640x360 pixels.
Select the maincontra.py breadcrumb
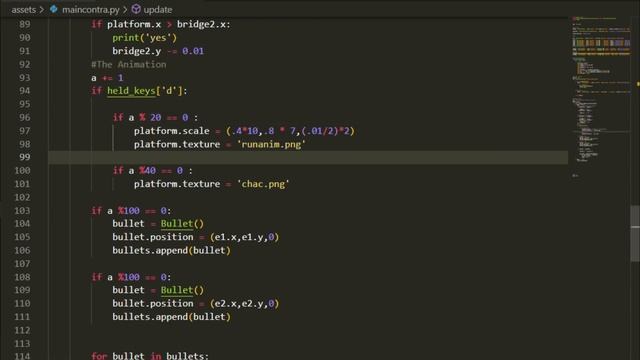pos(91,9)
